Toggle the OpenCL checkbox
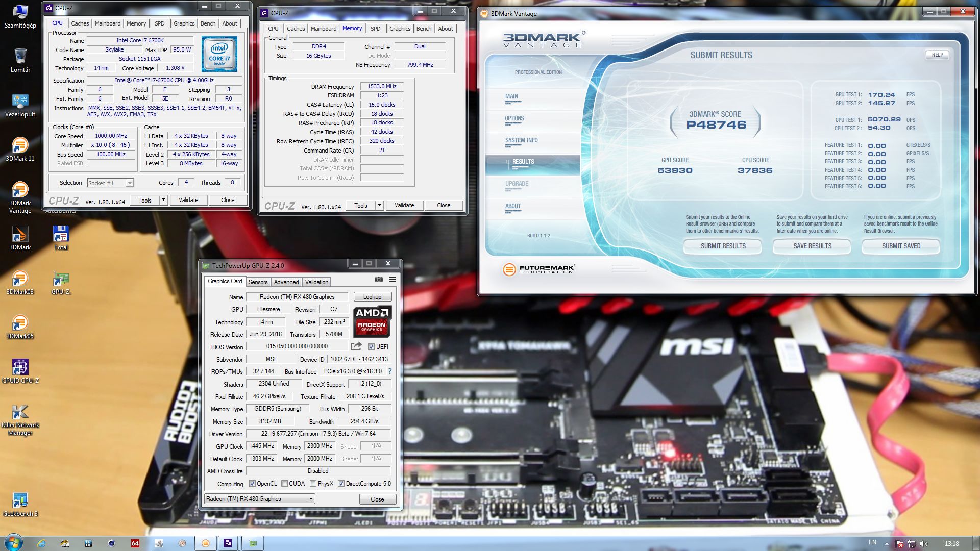Viewport: 980px width, 551px height. [x=252, y=484]
